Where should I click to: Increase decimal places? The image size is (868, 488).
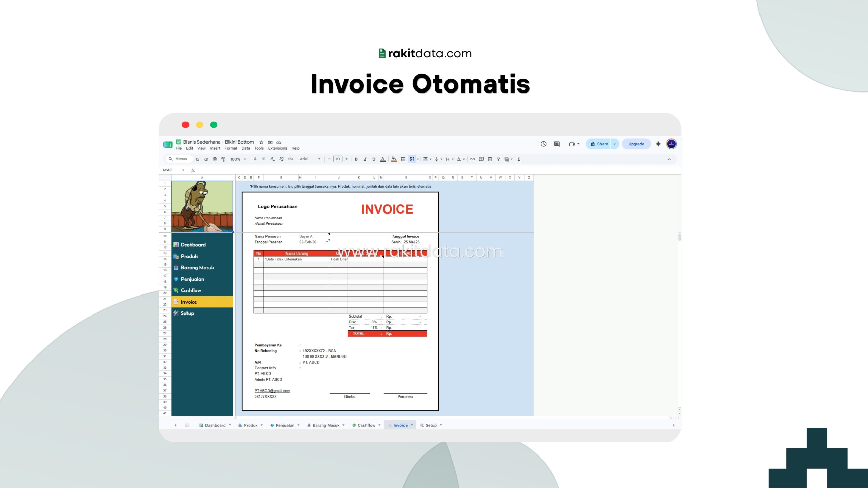[x=281, y=159]
